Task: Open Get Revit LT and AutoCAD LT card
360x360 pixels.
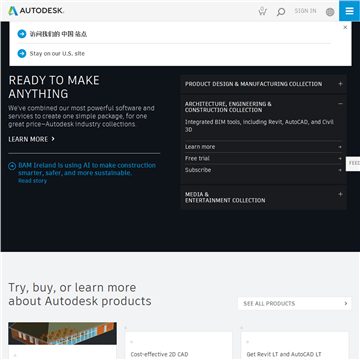Action: click(295, 346)
